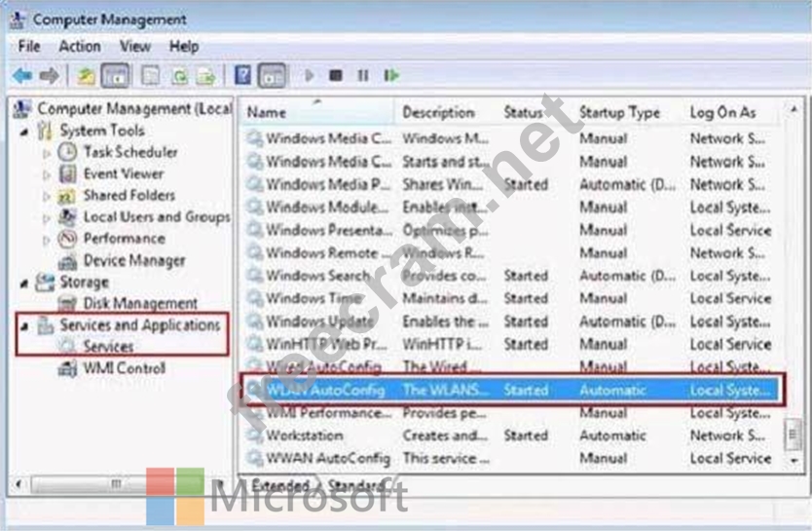
Task: Open the View menu
Action: pyautogui.click(x=135, y=46)
